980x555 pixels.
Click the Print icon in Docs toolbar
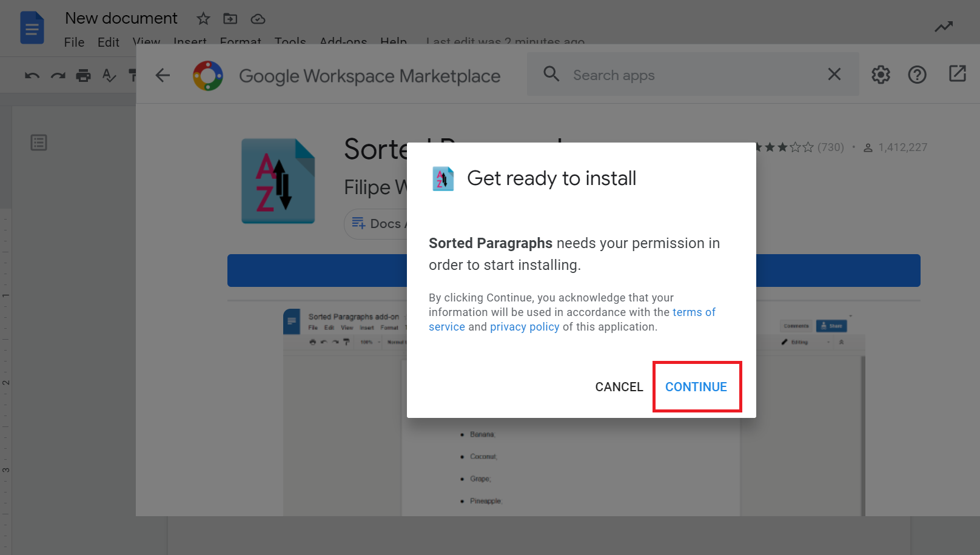83,75
